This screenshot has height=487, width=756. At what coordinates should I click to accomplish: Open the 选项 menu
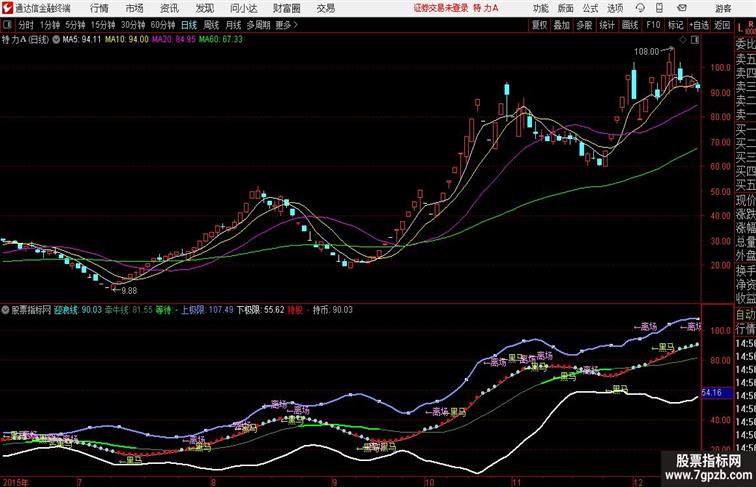(615, 8)
